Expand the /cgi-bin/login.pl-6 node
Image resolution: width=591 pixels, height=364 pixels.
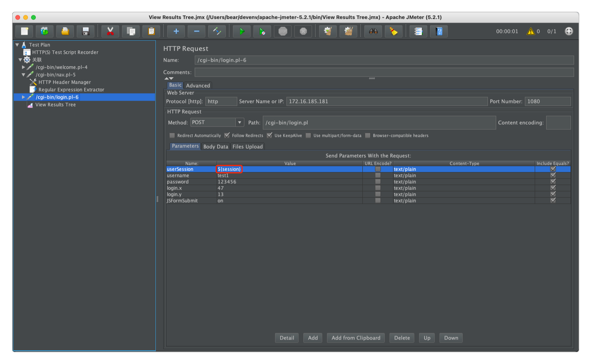[24, 97]
